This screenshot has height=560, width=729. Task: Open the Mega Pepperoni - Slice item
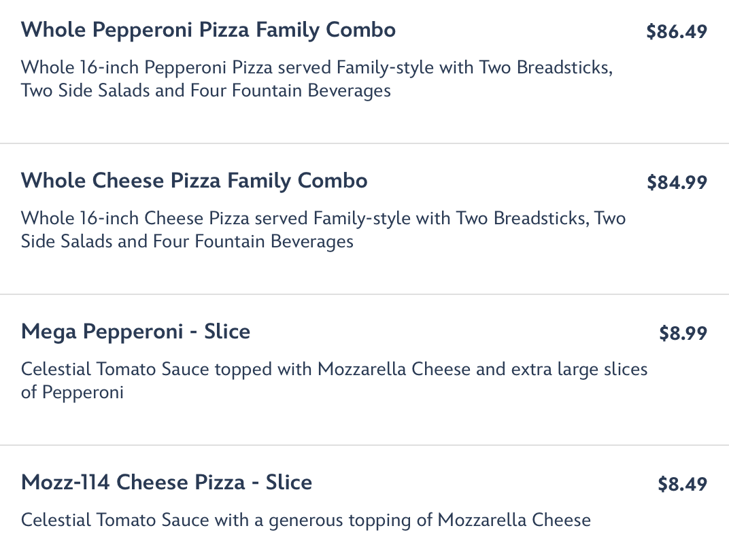(135, 332)
